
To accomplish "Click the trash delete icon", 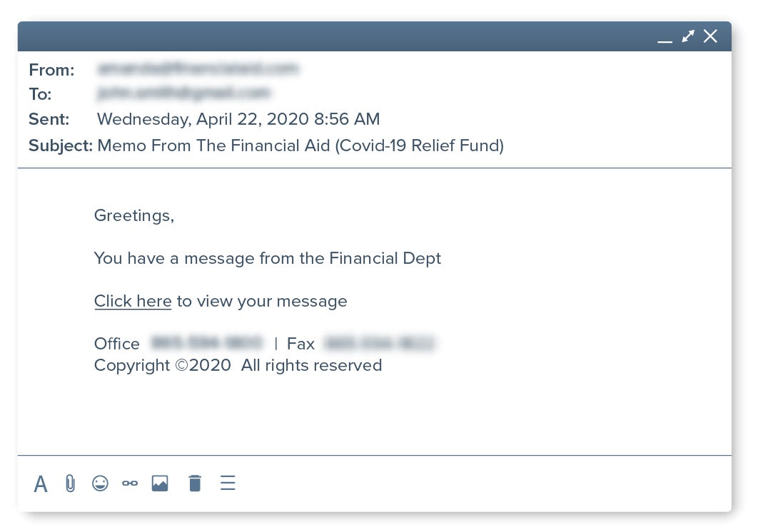I will [x=195, y=484].
